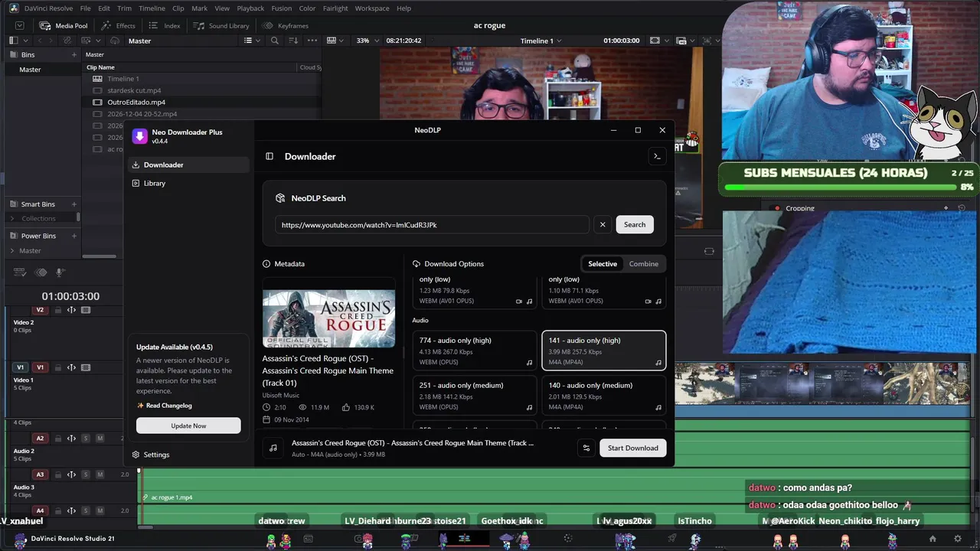Open the Workspace menu

(372, 8)
